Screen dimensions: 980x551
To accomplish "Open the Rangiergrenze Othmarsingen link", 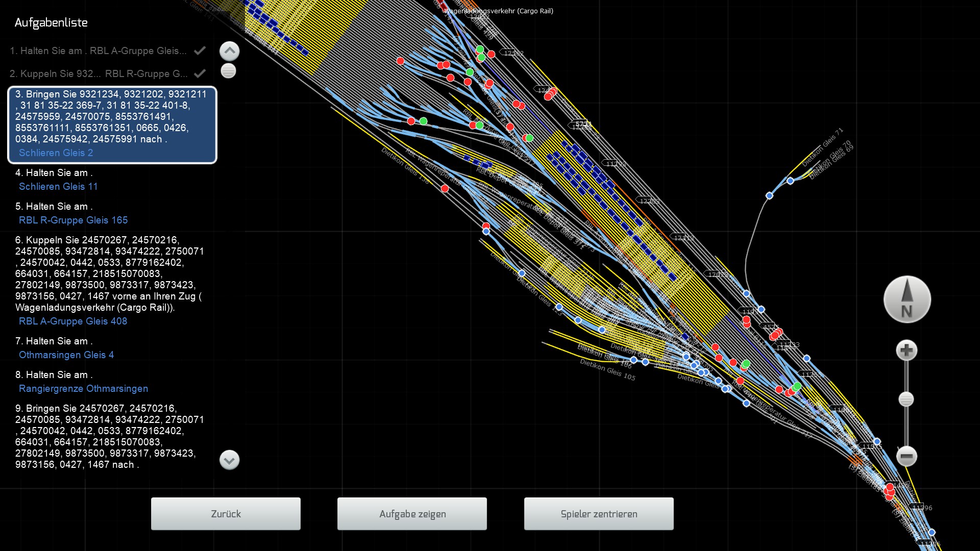I will tap(83, 389).
